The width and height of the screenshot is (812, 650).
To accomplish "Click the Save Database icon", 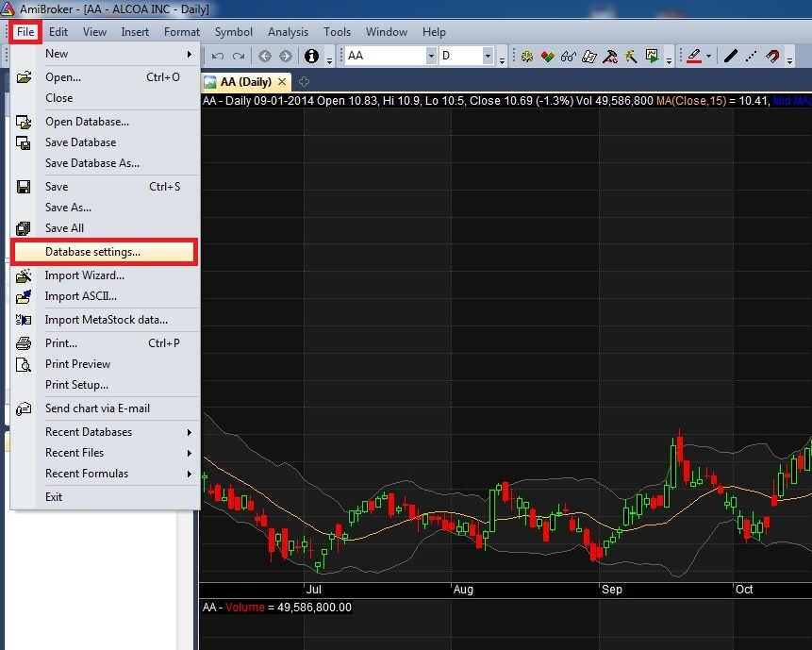I will click(24, 142).
